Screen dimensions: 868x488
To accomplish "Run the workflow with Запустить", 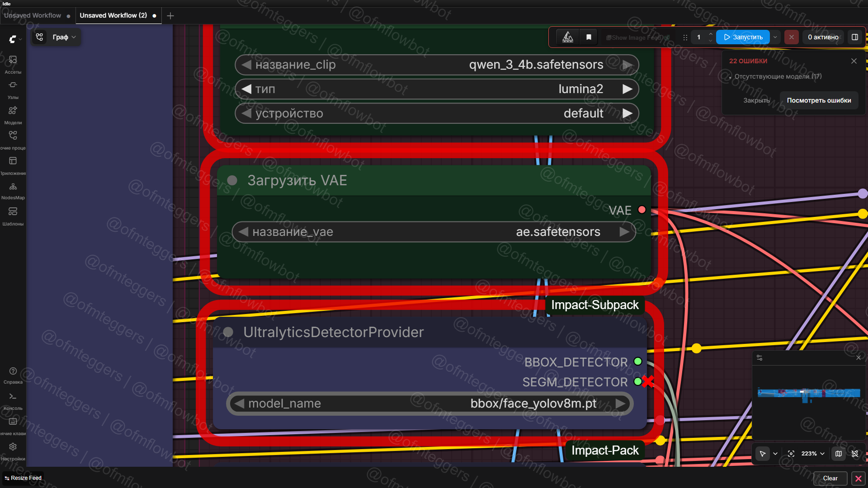I will [x=743, y=37].
